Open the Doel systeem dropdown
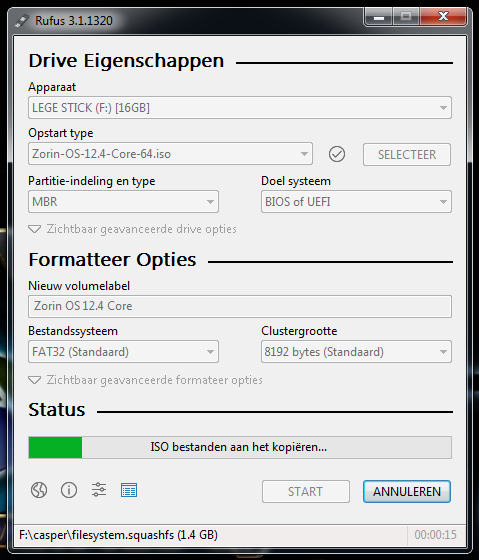 coord(356,202)
